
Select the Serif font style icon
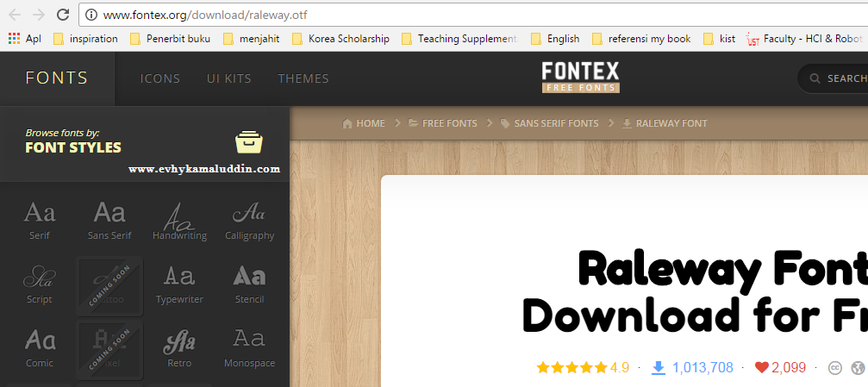click(40, 221)
